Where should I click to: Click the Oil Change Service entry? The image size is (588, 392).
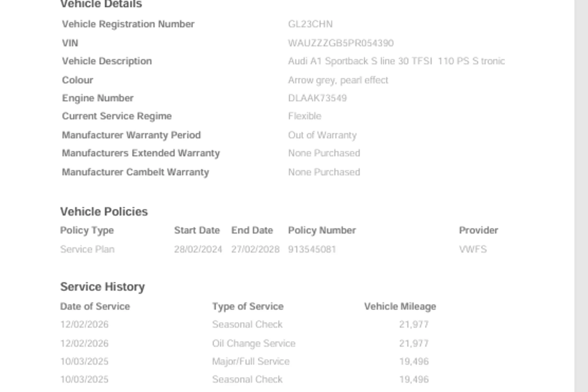tap(254, 344)
